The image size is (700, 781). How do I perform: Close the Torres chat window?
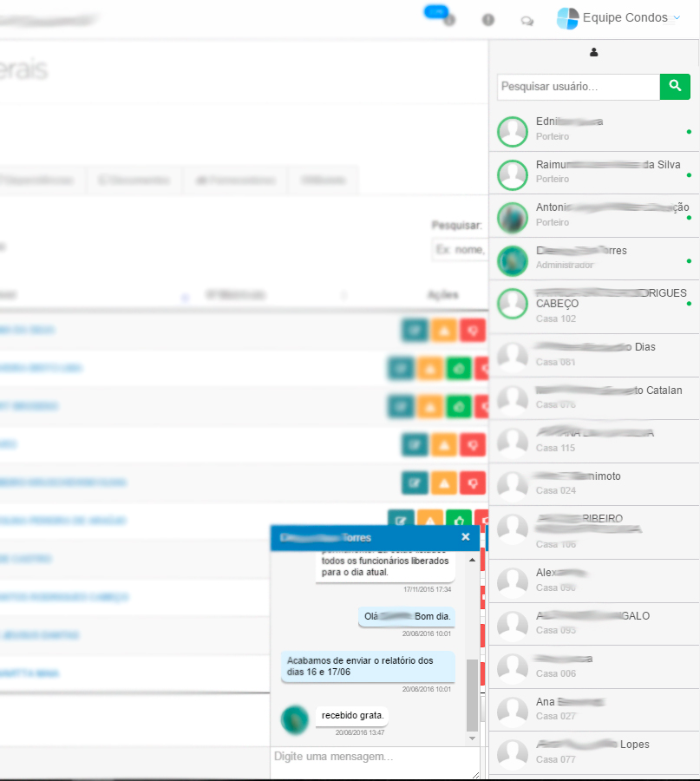(466, 537)
